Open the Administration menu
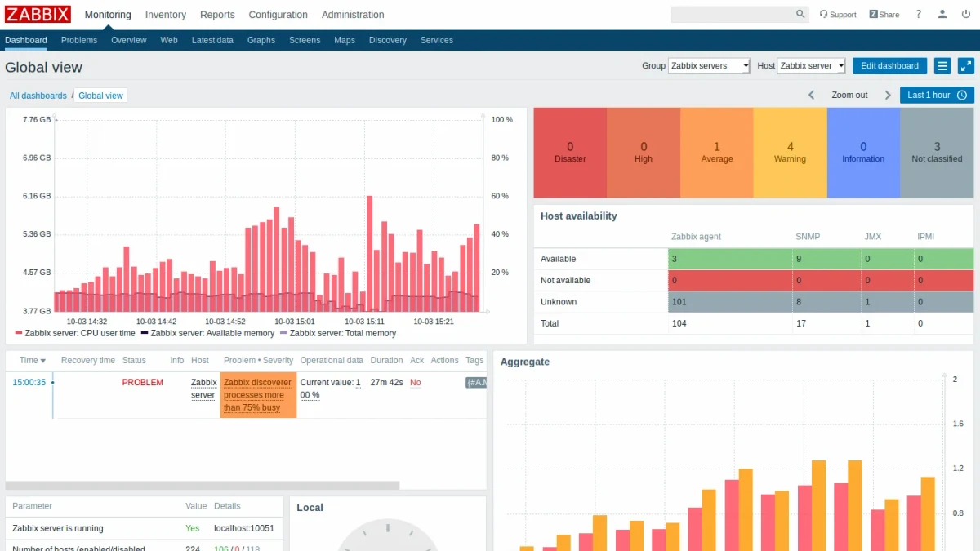This screenshot has height=551, width=980. [x=353, y=15]
